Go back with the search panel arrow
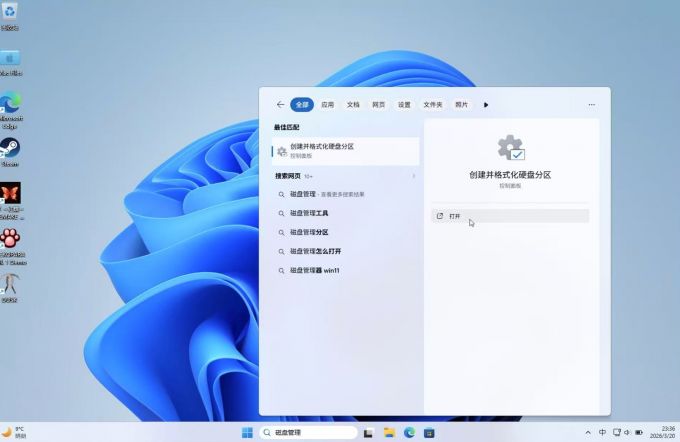This screenshot has height=442, width=680. click(280, 105)
